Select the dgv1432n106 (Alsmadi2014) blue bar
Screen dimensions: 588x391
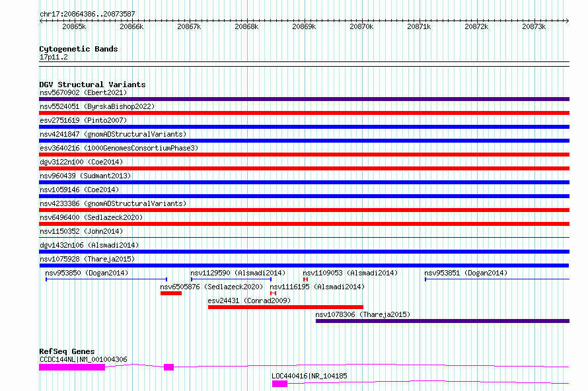coord(304,252)
